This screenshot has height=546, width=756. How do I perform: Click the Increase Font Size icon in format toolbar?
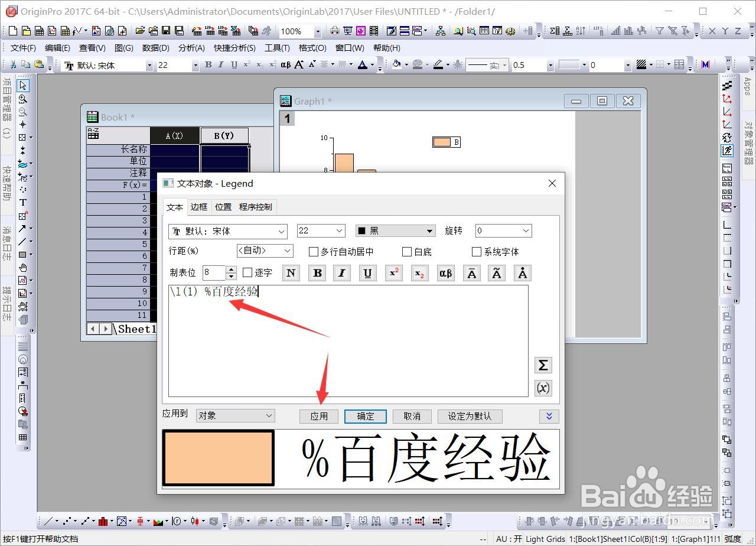pyautogui.click(x=299, y=65)
